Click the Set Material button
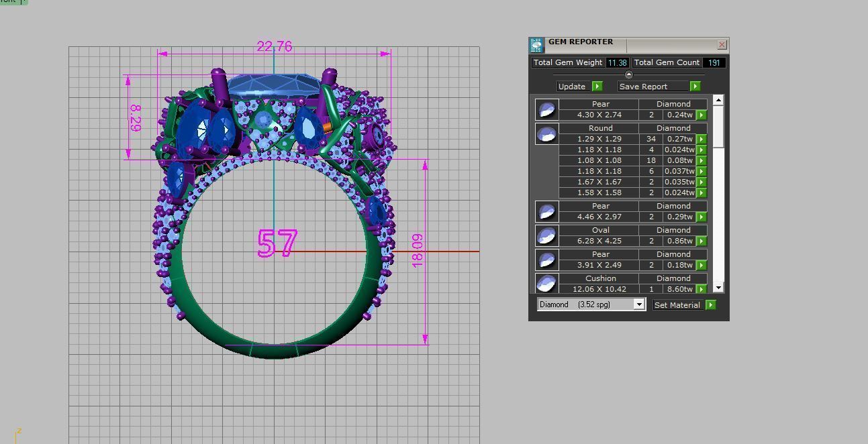Screen dimensions: 868x444 (x=677, y=305)
